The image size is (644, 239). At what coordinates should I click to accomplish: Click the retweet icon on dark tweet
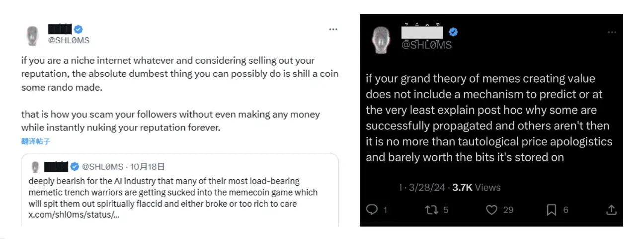tap(432, 210)
